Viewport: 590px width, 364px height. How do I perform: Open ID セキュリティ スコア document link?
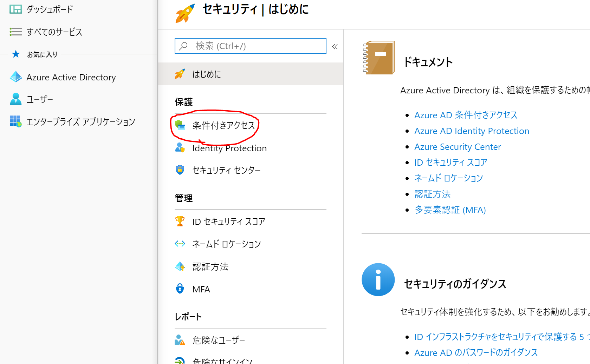[x=451, y=162]
